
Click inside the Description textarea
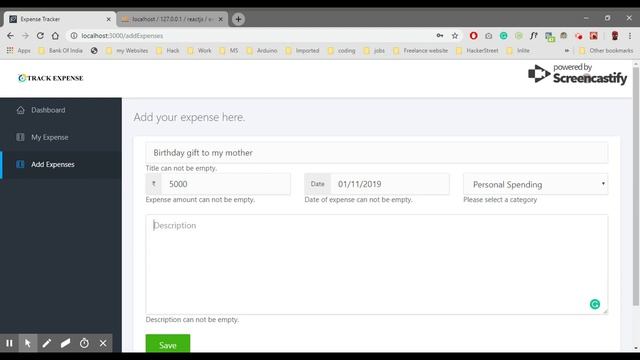[376, 264]
